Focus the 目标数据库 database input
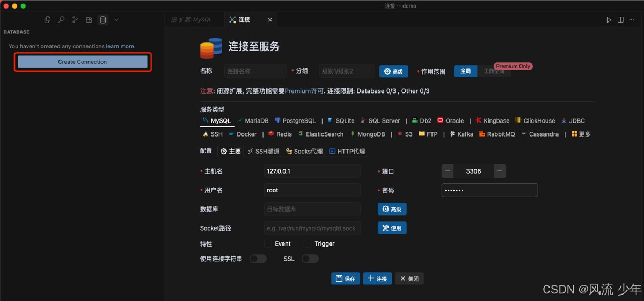Viewport: 644px width, 301px height. tap(312, 209)
